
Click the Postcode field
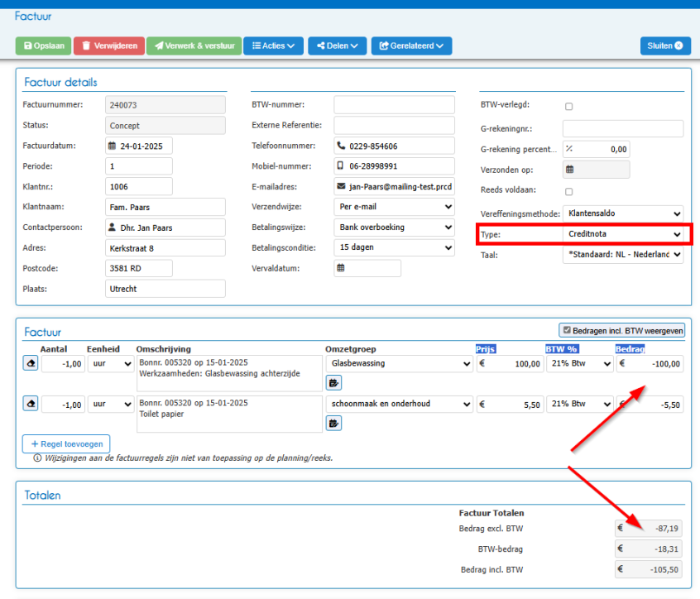click(139, 268)
